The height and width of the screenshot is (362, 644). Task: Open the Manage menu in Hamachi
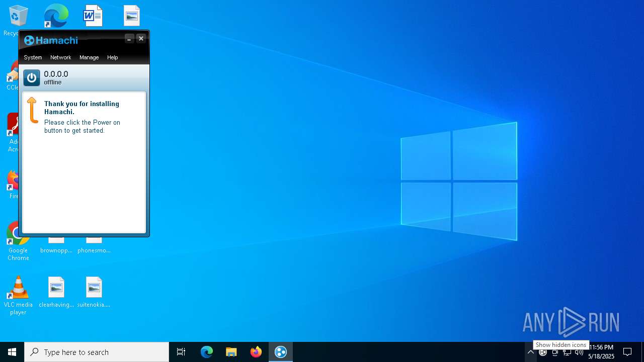(x=89, y=57)
